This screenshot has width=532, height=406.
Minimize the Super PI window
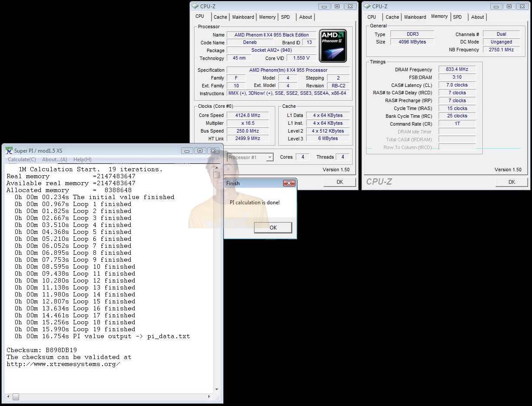click(x=187, y=151)
